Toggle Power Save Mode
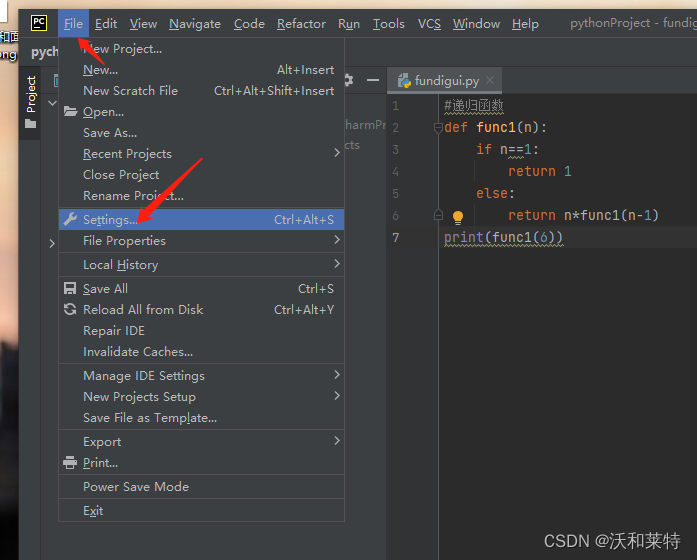 201,487
